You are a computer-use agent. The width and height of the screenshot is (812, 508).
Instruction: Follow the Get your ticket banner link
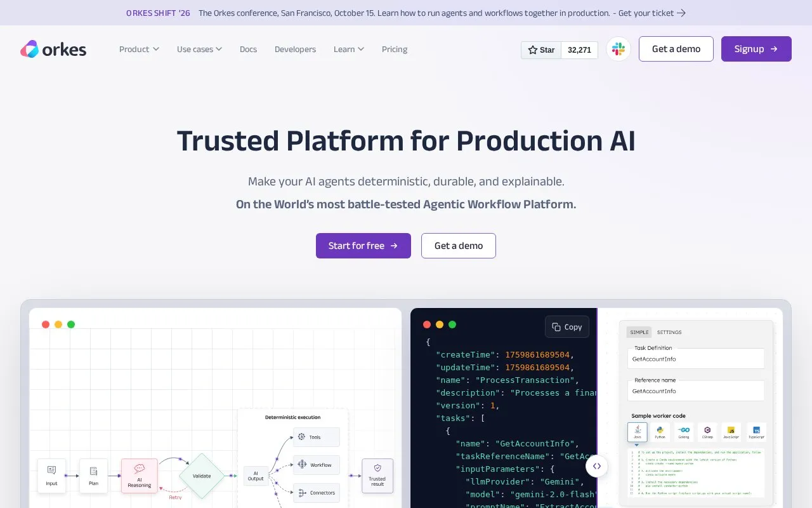click(652, 13)
